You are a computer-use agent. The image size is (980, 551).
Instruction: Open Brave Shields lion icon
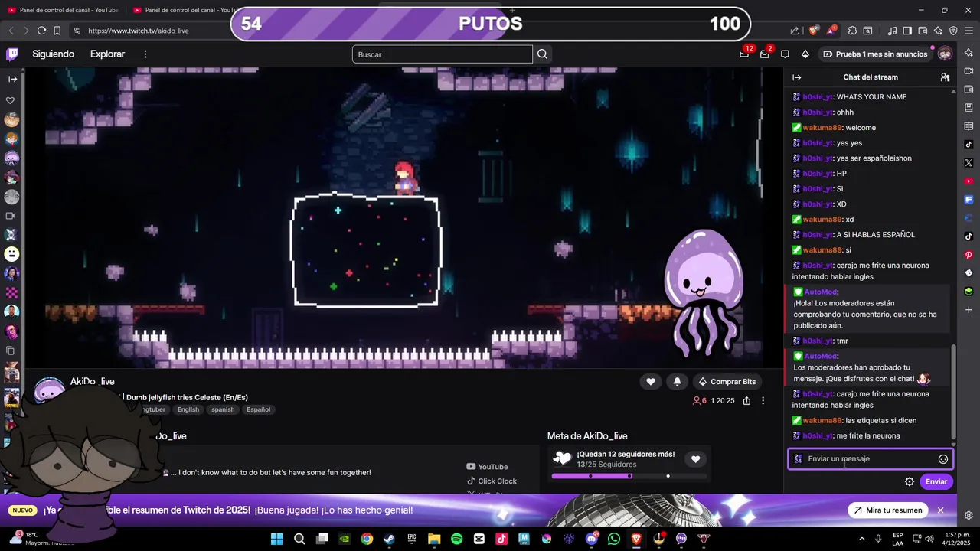pyautogui.click(x=813, y=31)
